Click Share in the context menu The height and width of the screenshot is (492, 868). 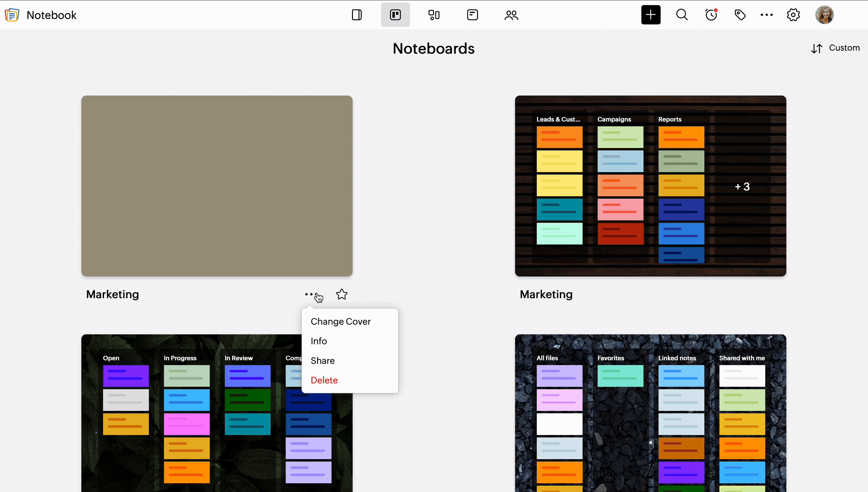(x=322, y=361)
